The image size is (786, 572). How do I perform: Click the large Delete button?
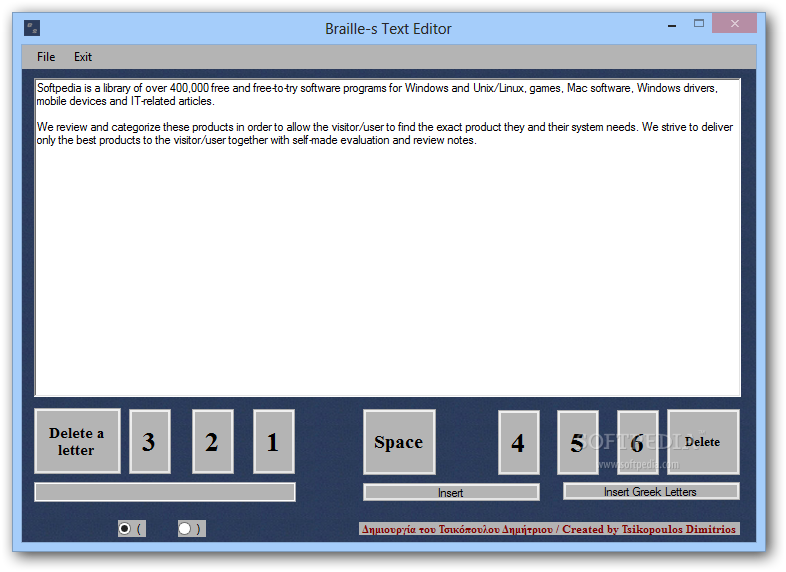tap(703, 442)
